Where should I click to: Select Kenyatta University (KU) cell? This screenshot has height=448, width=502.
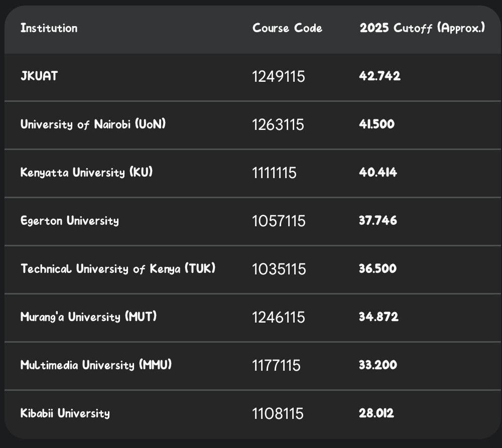coord(86,173)
